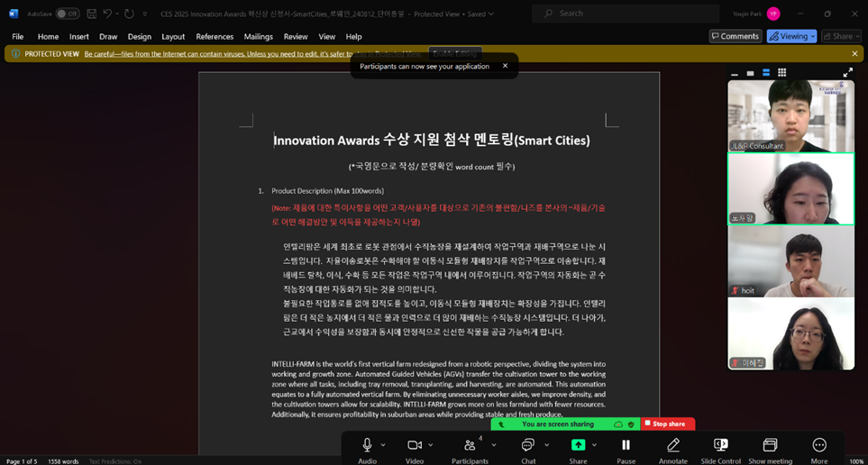Expand the Video options chevron
Screen dimensions: 868x465
point(430,445)
